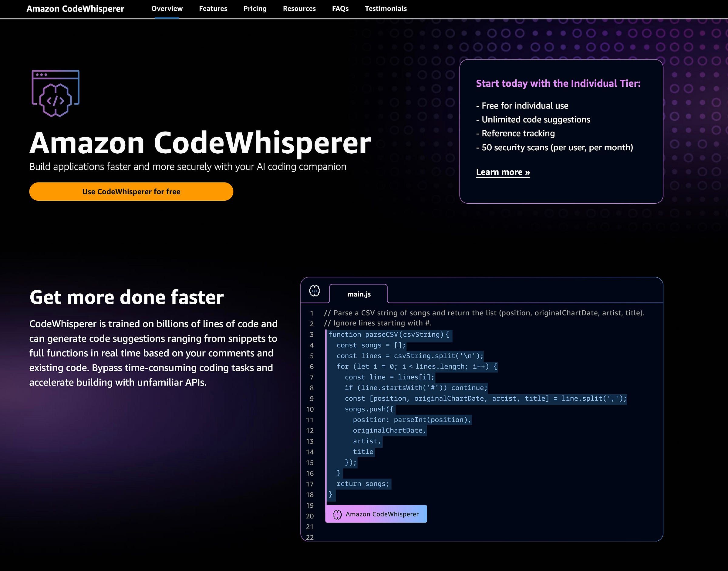The height and width of the screenshot is (571, 728).
Task: Click the code editor icon in main.js panel
Action: coord(315,290)
